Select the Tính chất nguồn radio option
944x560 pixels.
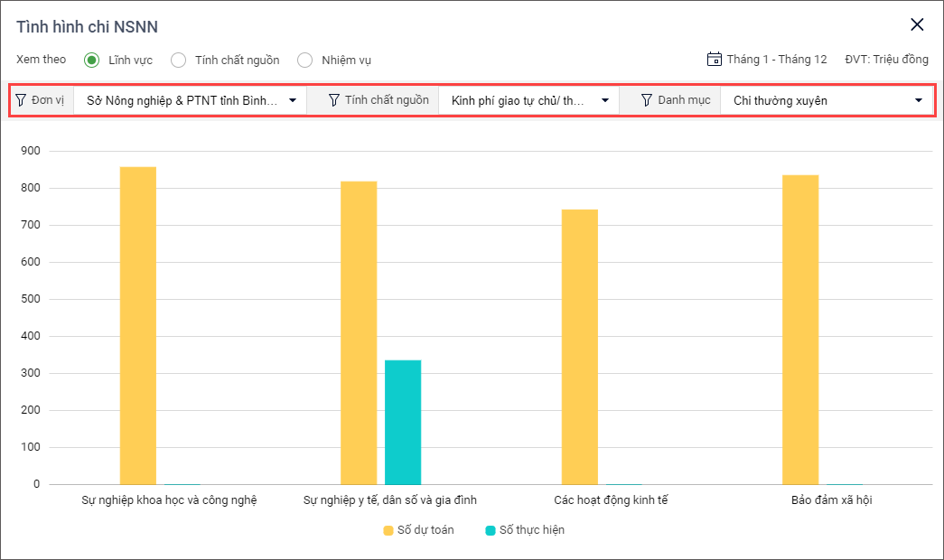click(179, 60)
